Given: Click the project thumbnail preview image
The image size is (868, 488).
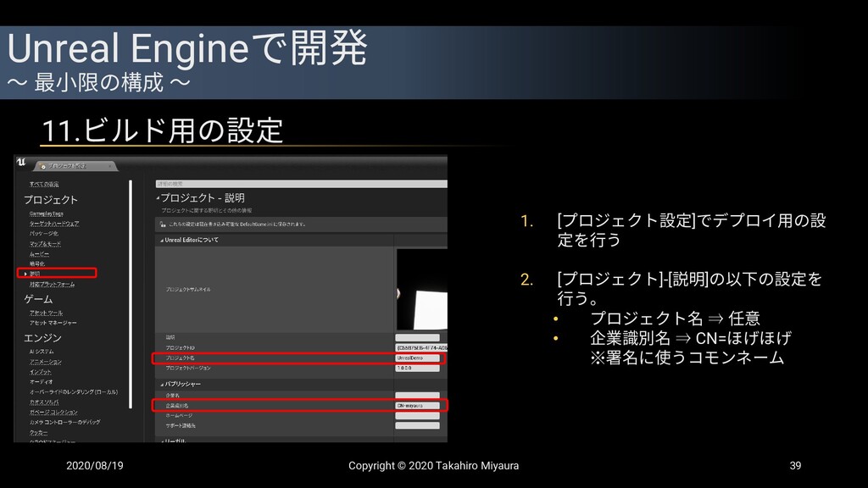Looking at the screenshot, I should [422, 290].
